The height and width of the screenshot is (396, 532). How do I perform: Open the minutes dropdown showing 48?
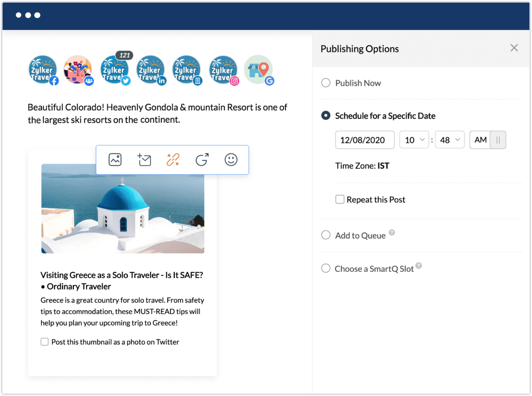point(450,140)
